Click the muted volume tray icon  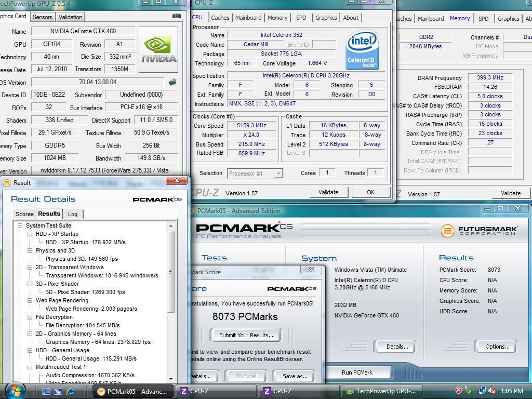[x=491, y=391]
